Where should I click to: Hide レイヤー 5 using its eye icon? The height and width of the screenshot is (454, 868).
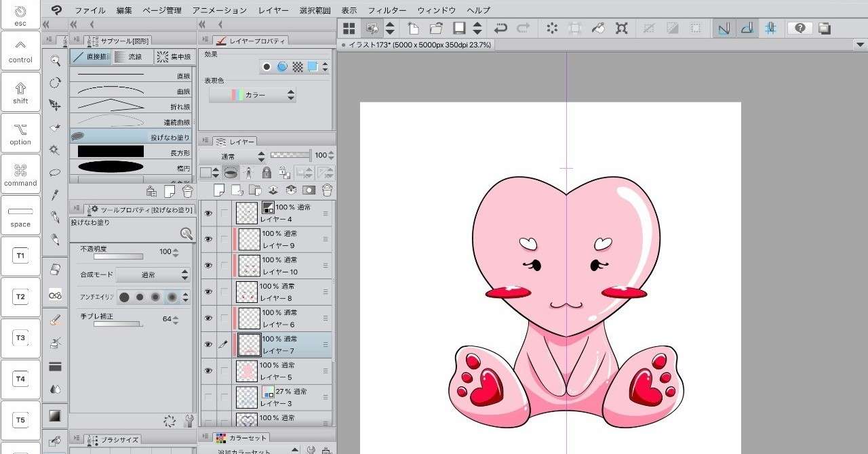(x=208, y=371)
